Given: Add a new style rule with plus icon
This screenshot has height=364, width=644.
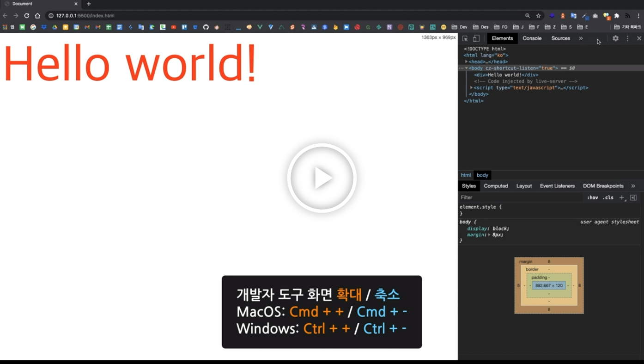Looking at the screenshot, I should pos(622,197).
